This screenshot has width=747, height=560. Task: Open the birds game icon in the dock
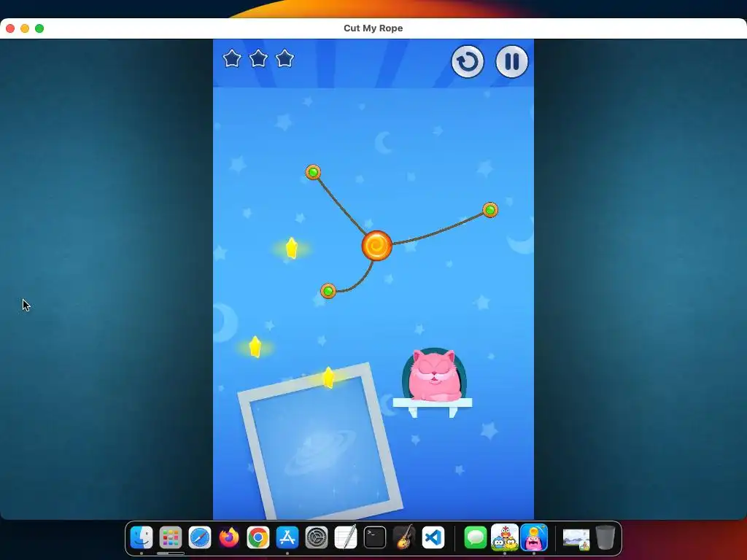(x=505, y=537)
